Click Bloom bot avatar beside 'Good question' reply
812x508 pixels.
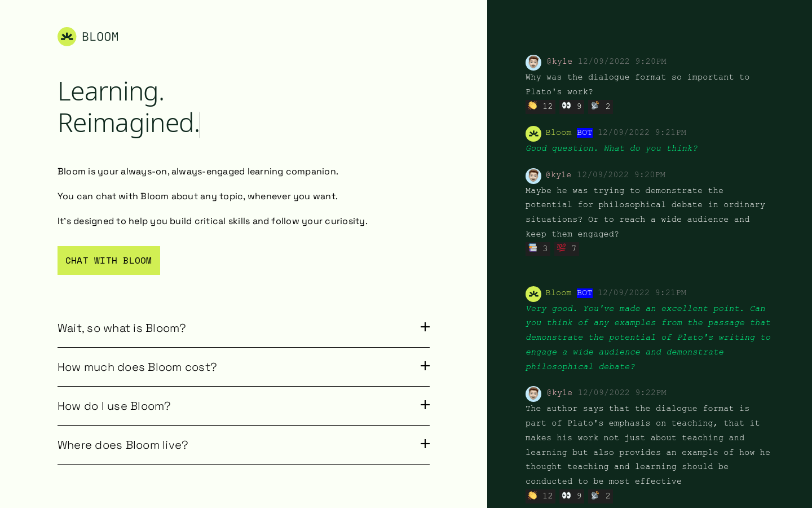click(533, 133)
